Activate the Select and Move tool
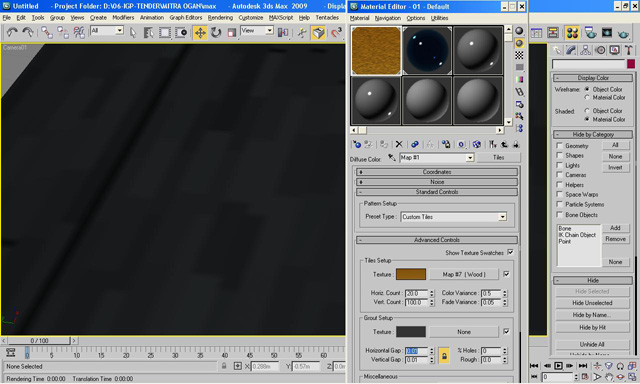640x384 pixels. tap(200, 32)
